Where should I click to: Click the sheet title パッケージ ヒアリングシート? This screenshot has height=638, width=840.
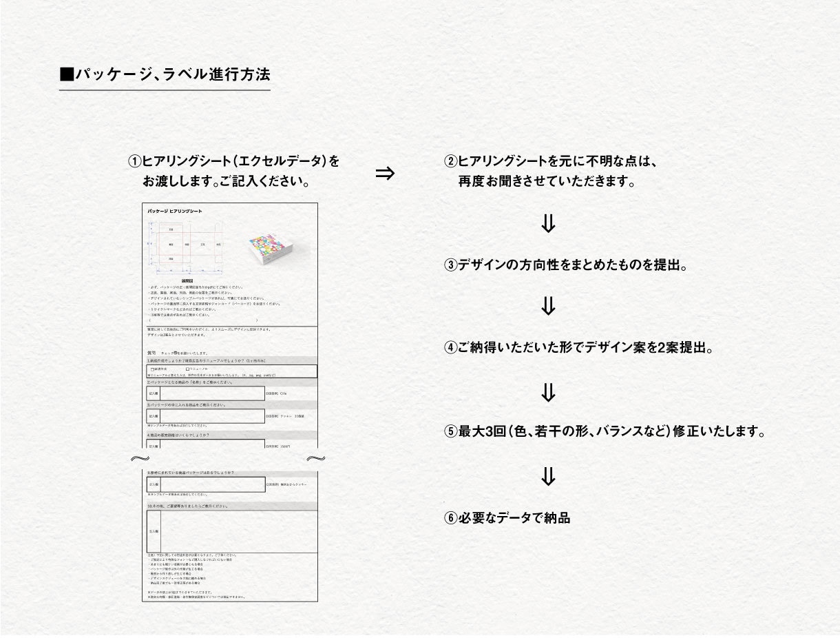point(176,211)
